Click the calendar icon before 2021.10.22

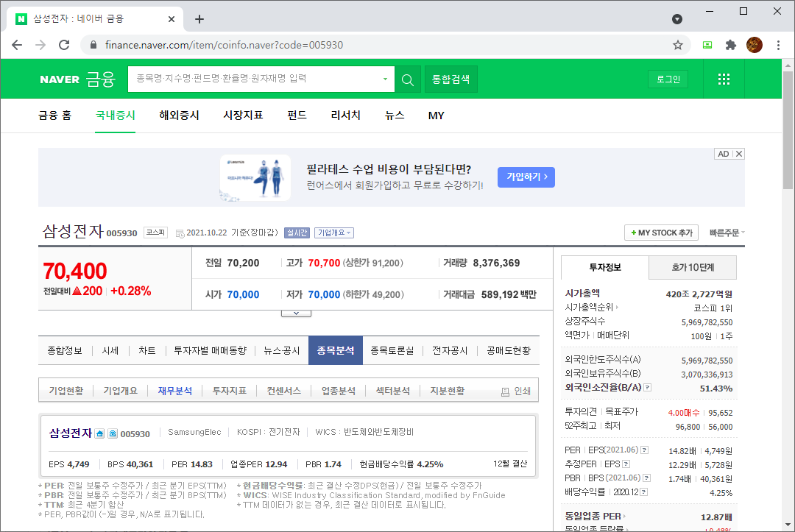pyautogui.click(x=180, y=233)
